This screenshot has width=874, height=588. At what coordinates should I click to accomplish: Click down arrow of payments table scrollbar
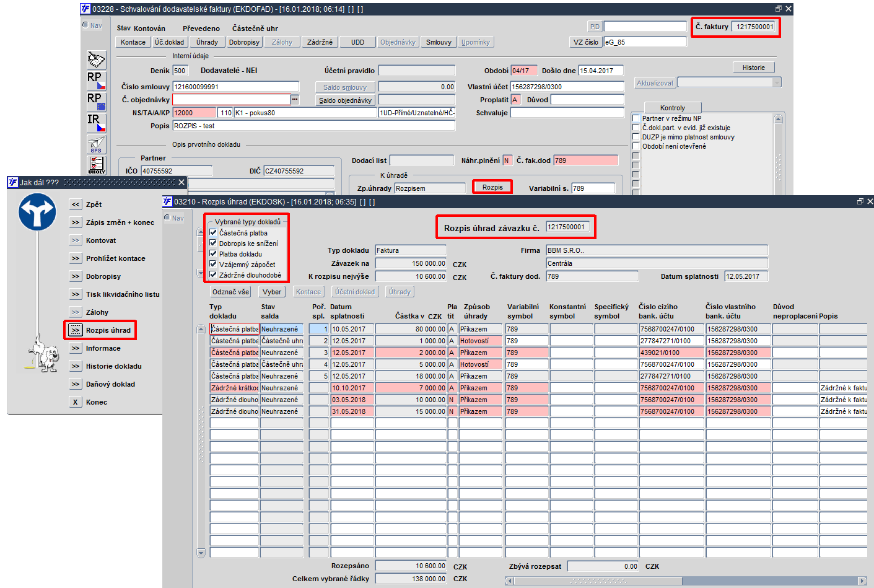(x=201, y=553)
